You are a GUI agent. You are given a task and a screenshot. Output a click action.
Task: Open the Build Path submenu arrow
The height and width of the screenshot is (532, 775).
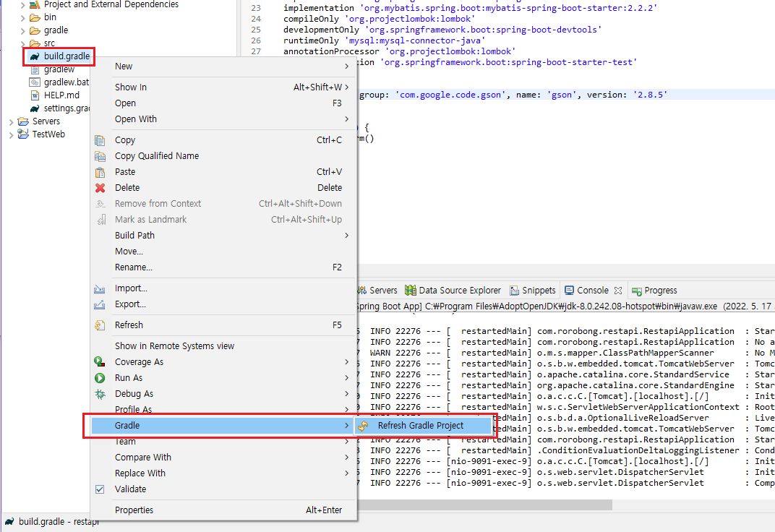(x=346, y=236)
